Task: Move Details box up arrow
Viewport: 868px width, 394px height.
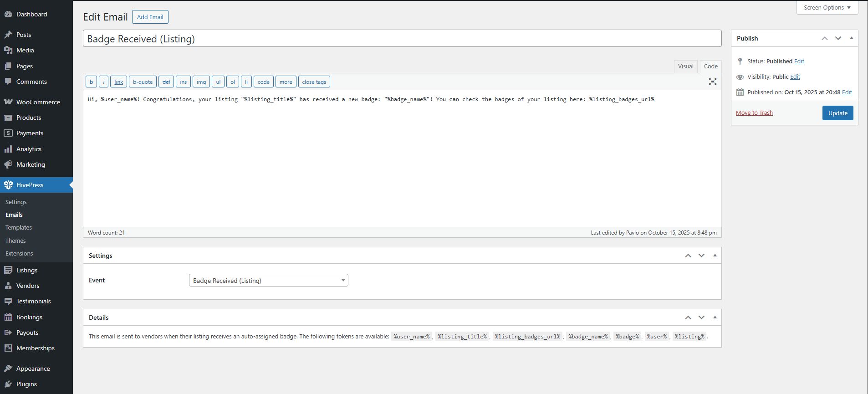Action: 688,317
